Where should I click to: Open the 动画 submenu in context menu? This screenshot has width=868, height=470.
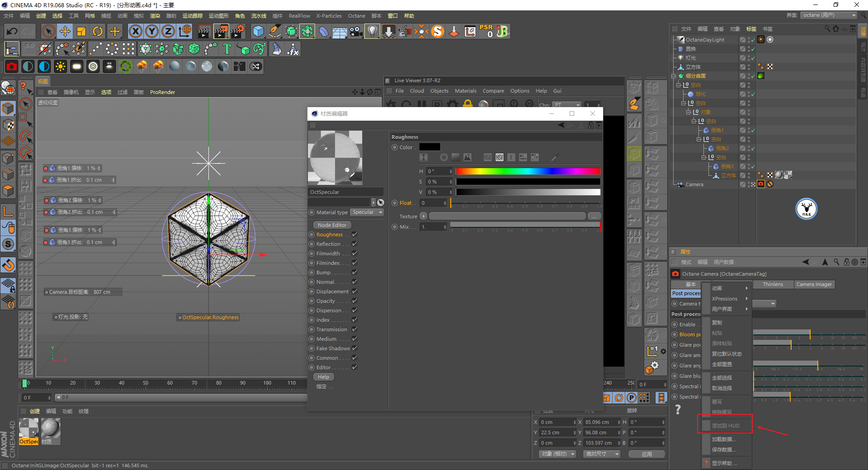727,288
